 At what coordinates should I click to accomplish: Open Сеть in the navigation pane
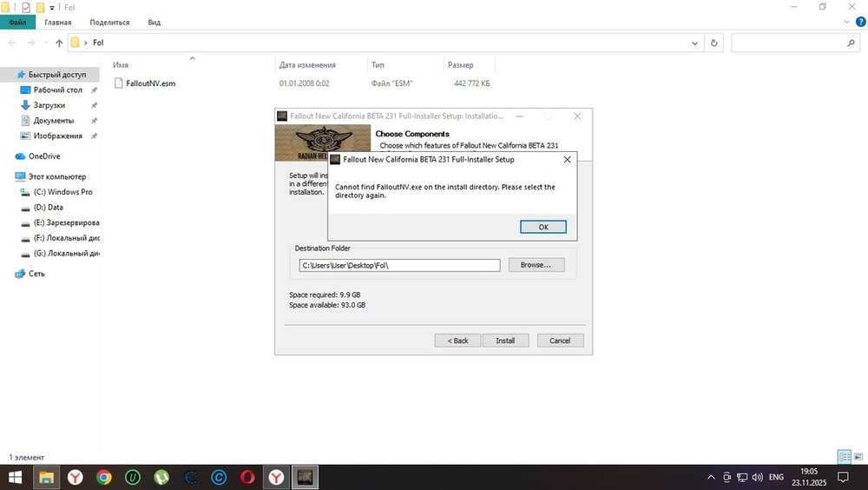tap(36, 274)
